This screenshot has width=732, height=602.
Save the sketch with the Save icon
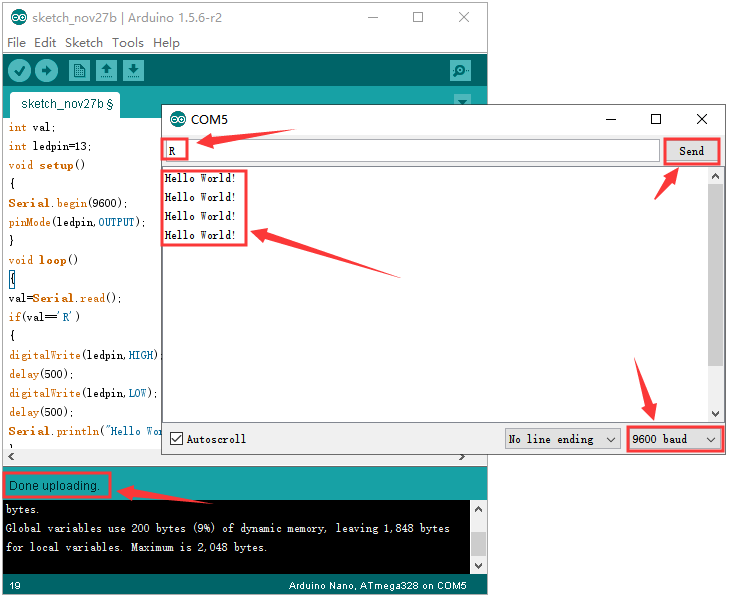[134, 71]
